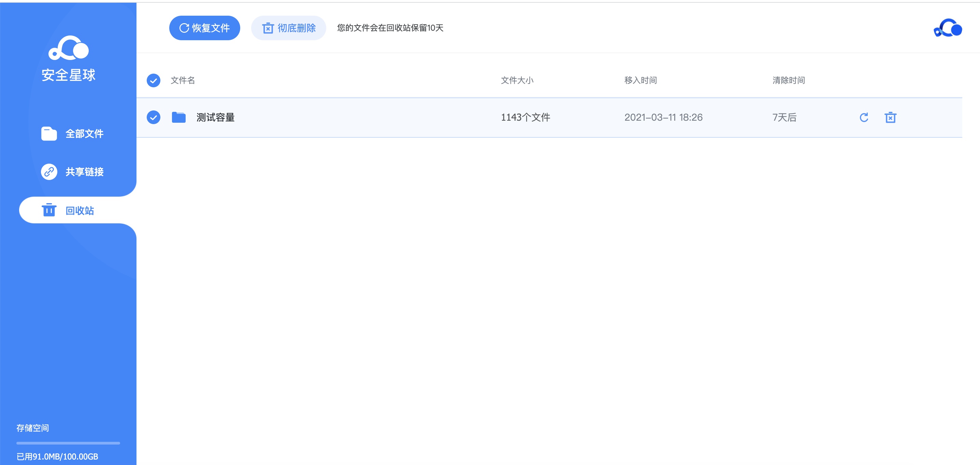The image size is (980, 465).
Task: Open 全部文件 in the sidebar
Action: tap(72, 133)
